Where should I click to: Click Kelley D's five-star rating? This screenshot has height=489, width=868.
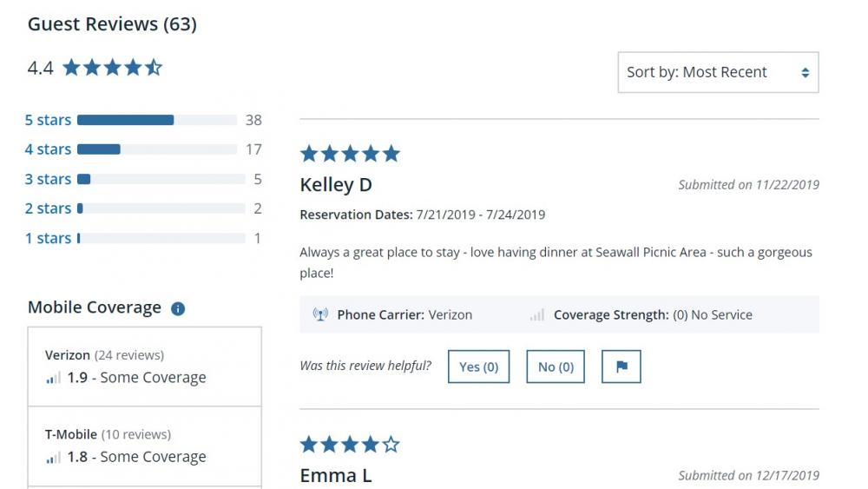(x=350, y=154)
